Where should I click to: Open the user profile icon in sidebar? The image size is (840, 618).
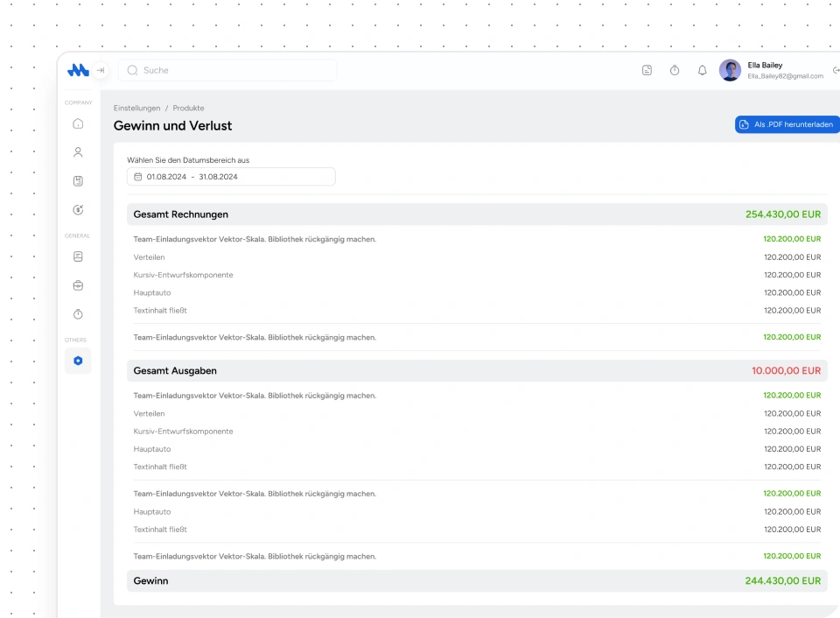[78, 152]
